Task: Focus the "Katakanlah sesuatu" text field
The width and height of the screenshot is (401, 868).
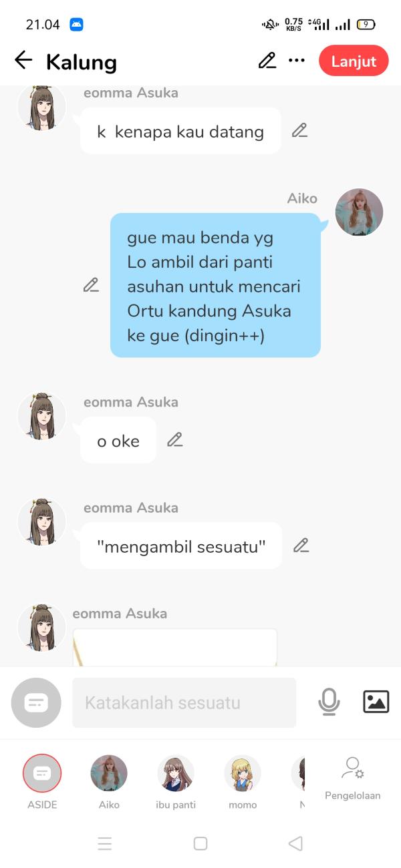Action: [184, 702]
